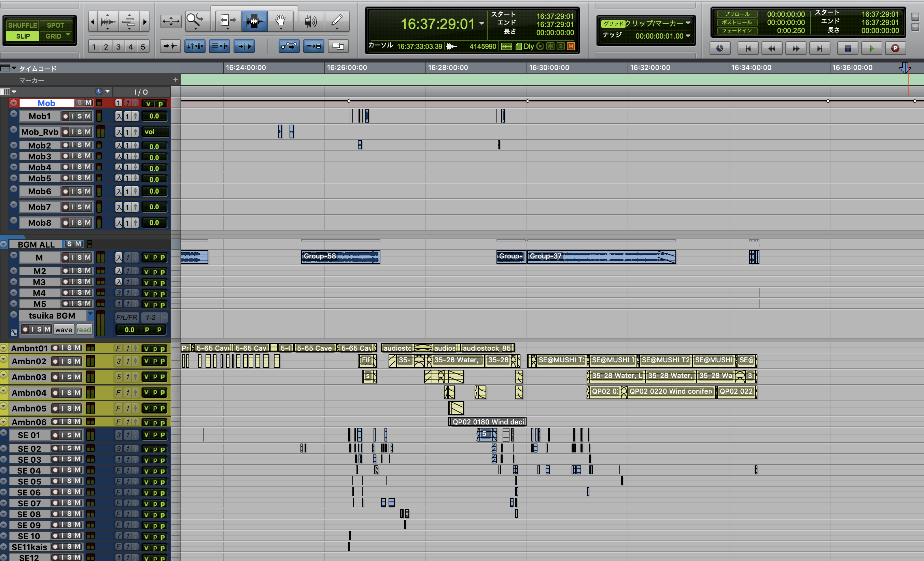
Task: Select the QP02 0180 Wind clip
Action: pyautogui.click(x=487, y=422)
